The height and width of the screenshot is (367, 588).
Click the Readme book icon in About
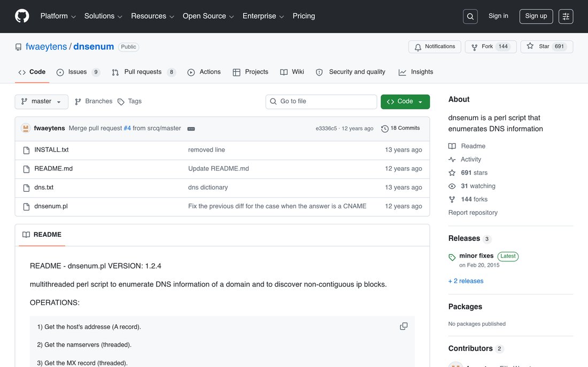click(x=452, y=146)
